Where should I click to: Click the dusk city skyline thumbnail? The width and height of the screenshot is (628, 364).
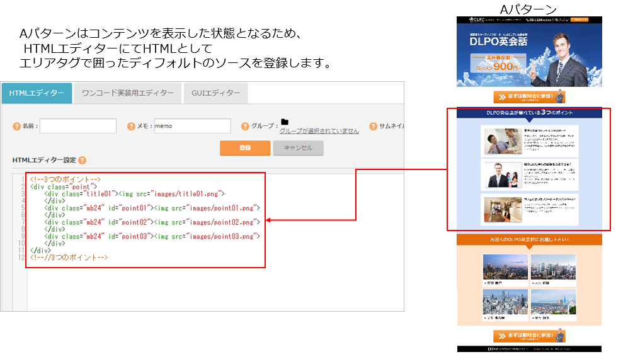point(505,267)
